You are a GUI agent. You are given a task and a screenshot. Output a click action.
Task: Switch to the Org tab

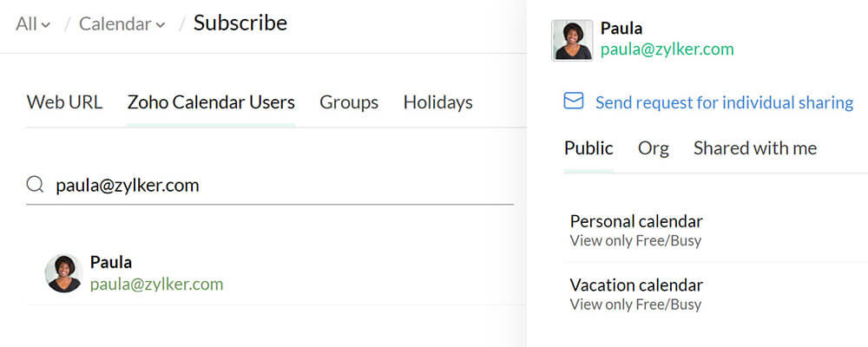pyautogui.click(x=653, y=148)
